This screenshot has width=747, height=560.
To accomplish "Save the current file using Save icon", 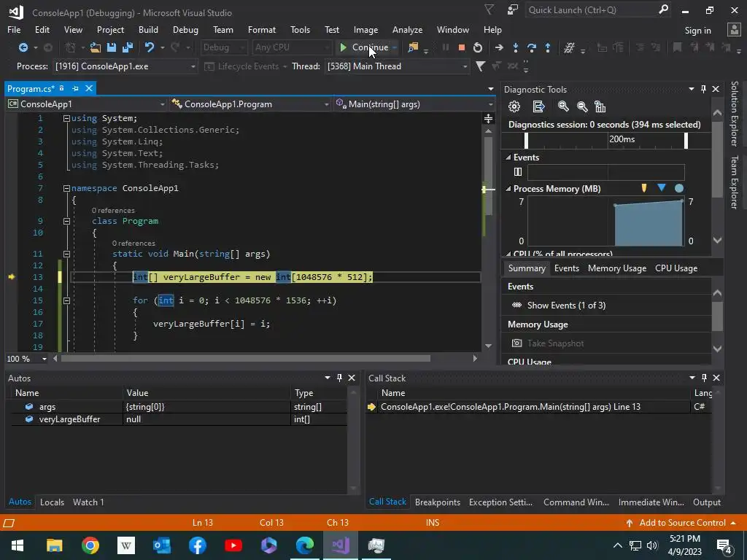I will point(112,47).
